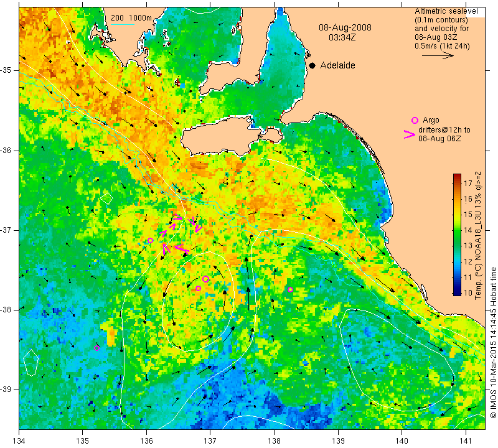Click longitude axis label 134
Viewport: 498px width, 448px height.
[x=19, y=441]
